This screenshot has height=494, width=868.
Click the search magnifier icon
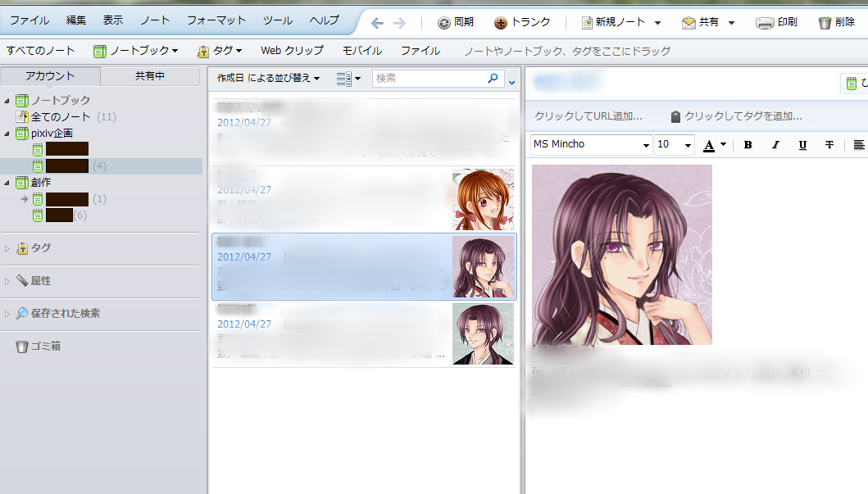tap(493, 79)
